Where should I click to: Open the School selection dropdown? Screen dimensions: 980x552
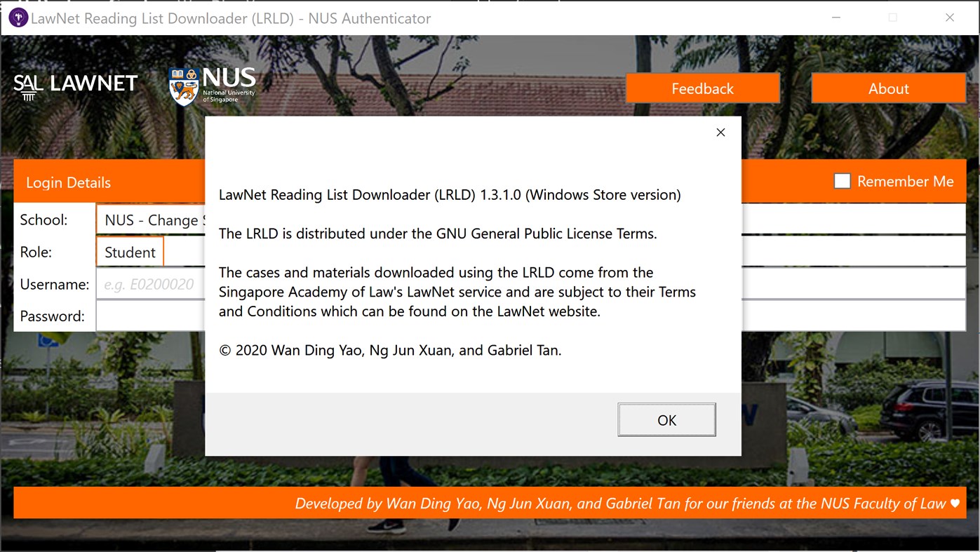click(x=151, y=220)
